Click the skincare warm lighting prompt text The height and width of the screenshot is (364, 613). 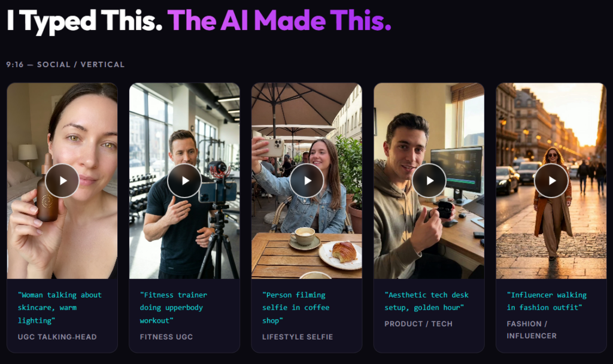pos(58,307)
